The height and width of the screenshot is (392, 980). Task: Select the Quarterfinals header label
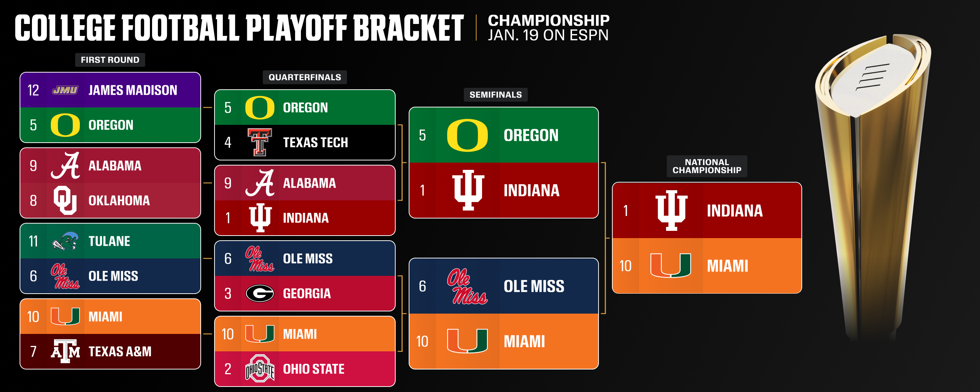click(305, 77)
